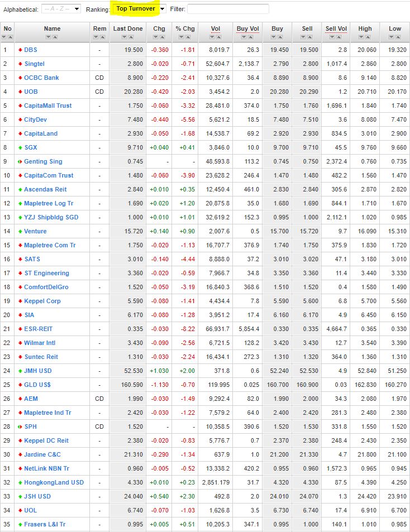Open Mapletree Log Tr link

click(49, 203)
